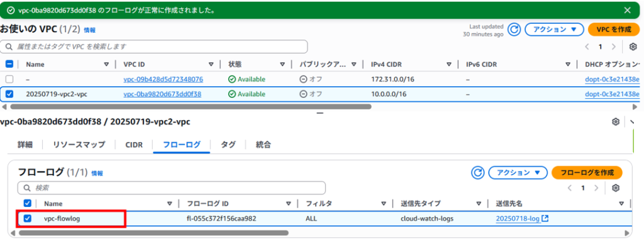Refresh the VPC list
The height and width of the screenshot is (239, 644).
click(514, 30)
